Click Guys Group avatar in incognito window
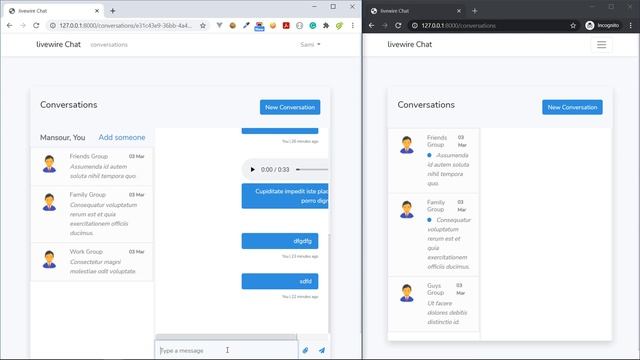 407,293
